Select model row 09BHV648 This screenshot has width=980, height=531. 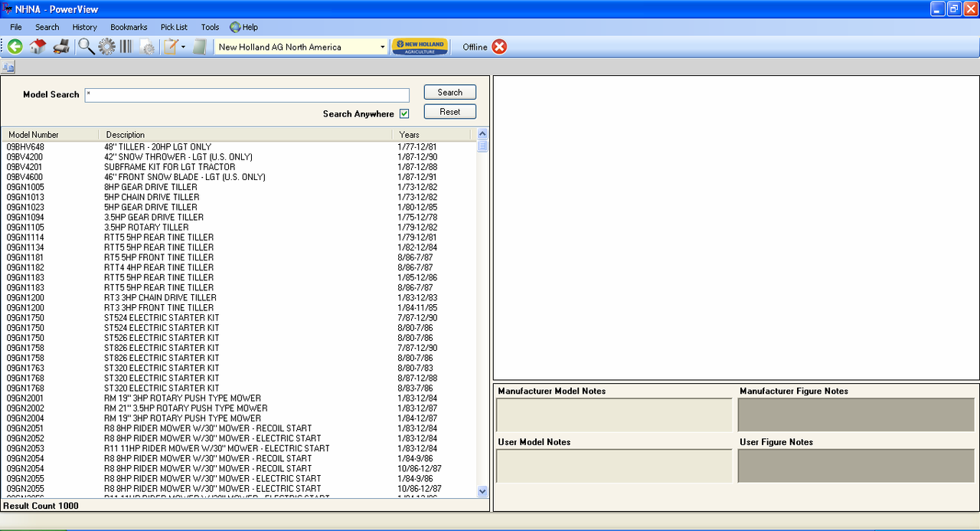tap(239, 147)
